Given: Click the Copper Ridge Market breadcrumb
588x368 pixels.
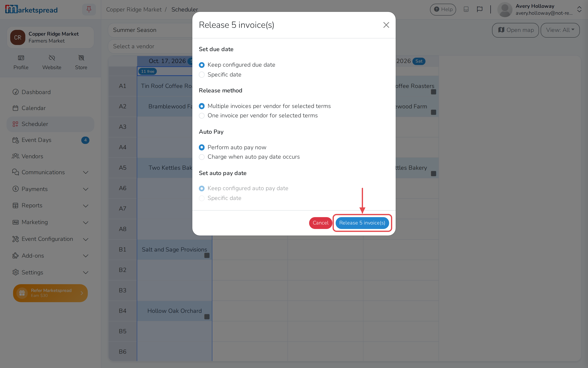Looking at the screenshot, I should tap(134, 9).
